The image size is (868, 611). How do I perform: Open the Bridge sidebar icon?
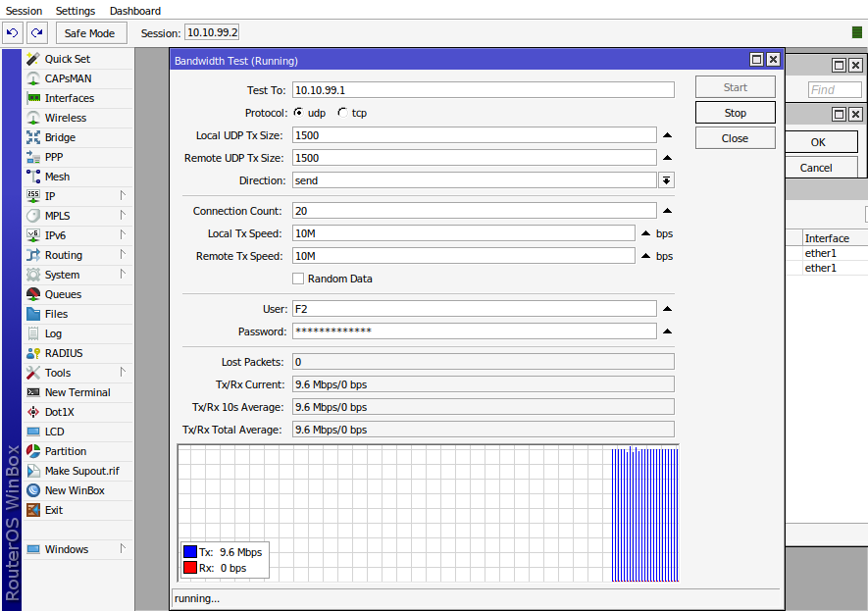[x=33, y=137]
